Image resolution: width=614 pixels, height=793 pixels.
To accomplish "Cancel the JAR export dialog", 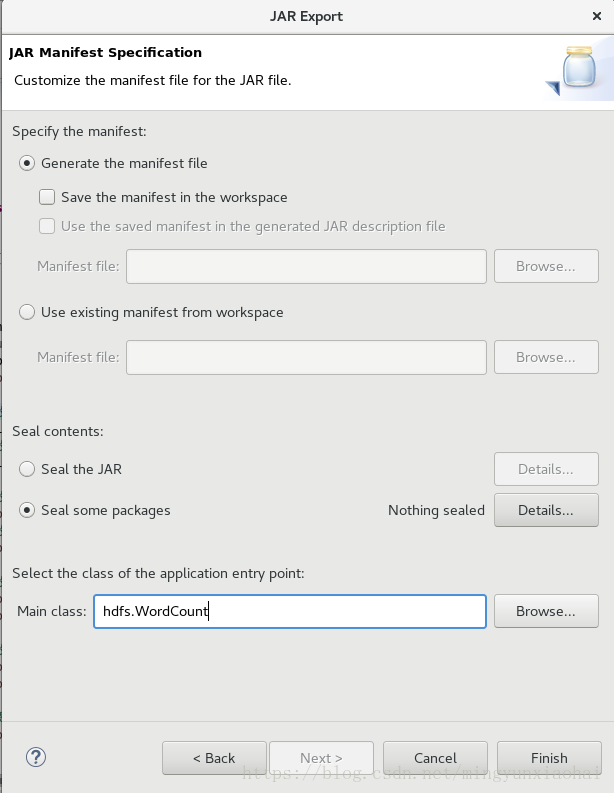I will point(435,758).
